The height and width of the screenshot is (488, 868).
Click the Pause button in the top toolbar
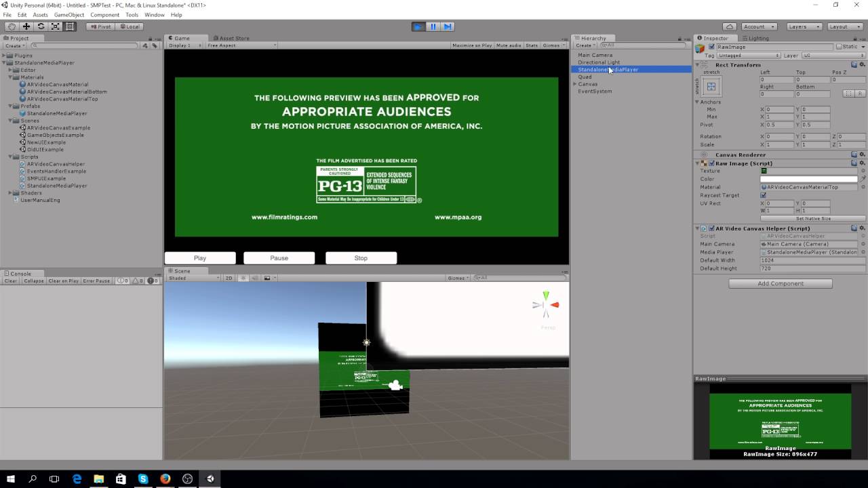pyautogui.click(x=433, y=26)
